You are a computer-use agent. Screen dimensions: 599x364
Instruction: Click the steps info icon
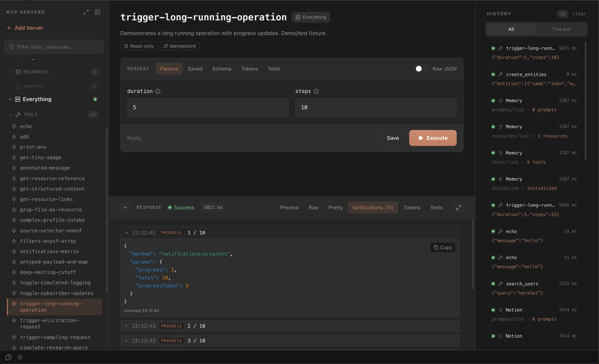(316, 91)
